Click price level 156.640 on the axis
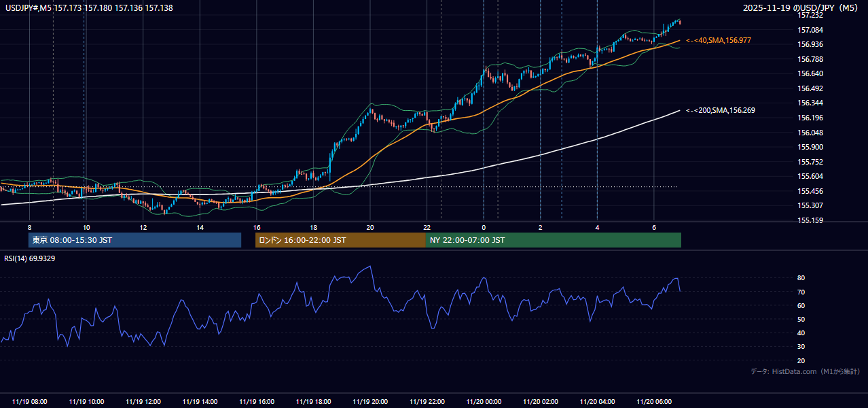 coord(810,73)
